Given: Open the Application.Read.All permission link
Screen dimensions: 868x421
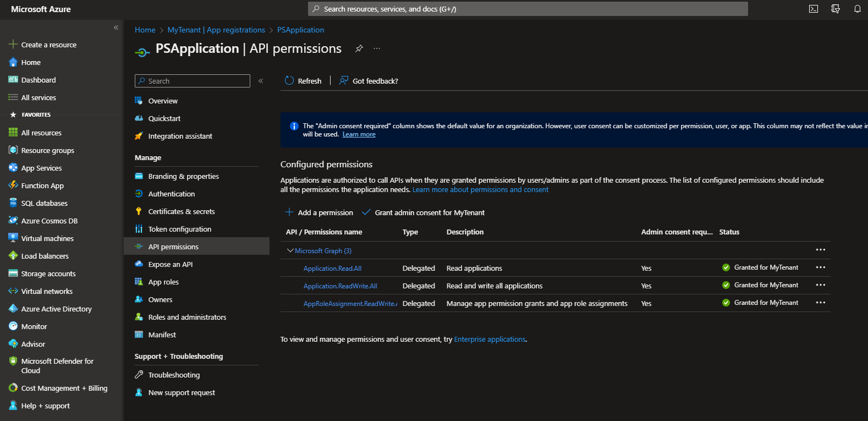Looking at the screenshot, I should [x=332, y=268].
